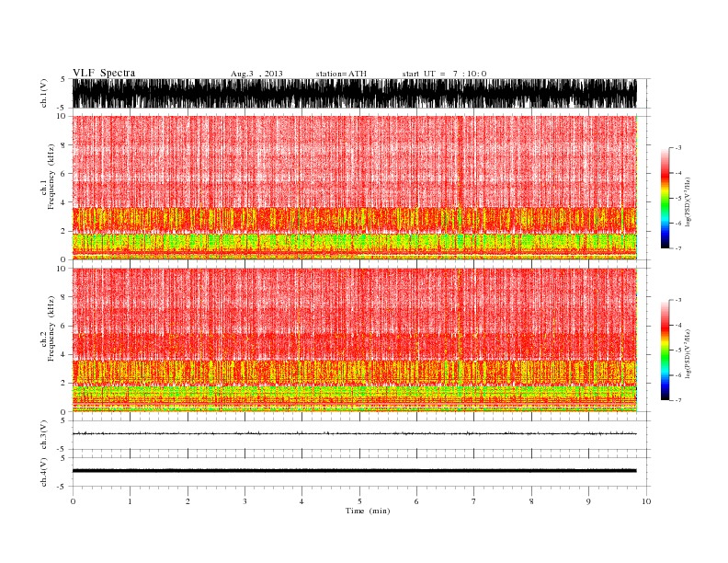Click time axis tick label "6"
The height and width of the screenshot is (563, 728).
416,501
